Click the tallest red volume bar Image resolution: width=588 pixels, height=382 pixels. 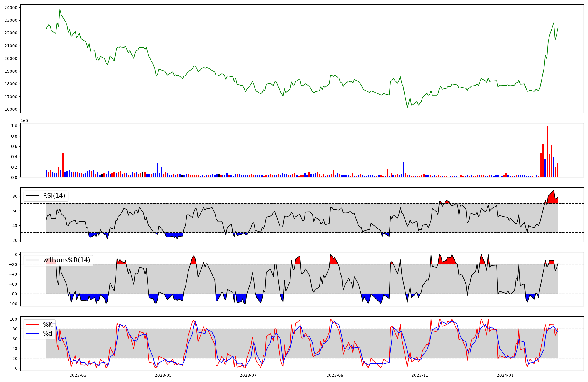coord(547,151)
